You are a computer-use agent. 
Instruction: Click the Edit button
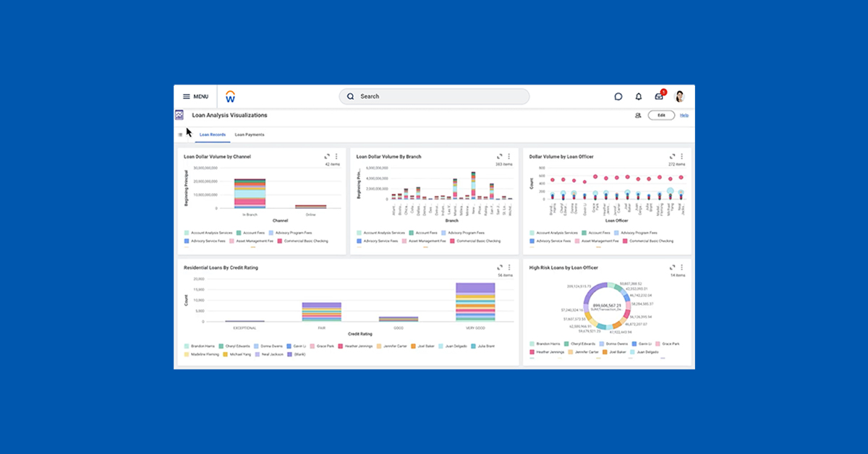click(x=661, y=115)
